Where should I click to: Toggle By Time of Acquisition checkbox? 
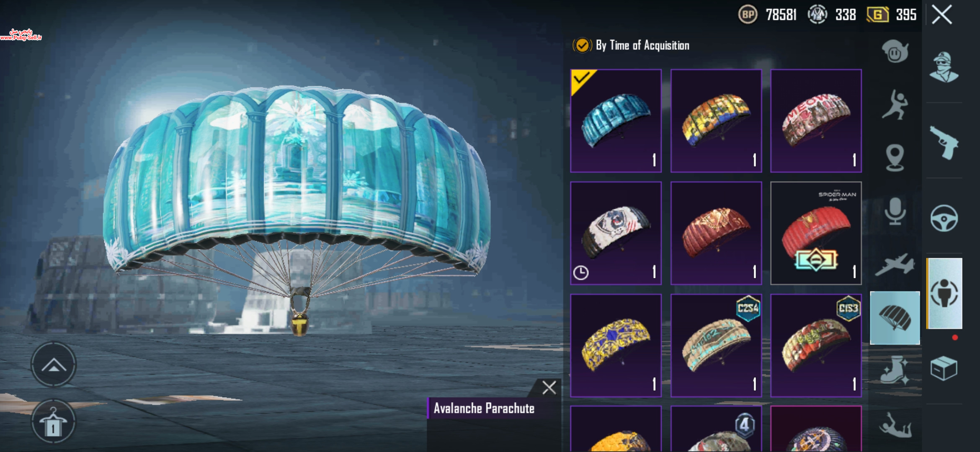(x=582, y=45)
